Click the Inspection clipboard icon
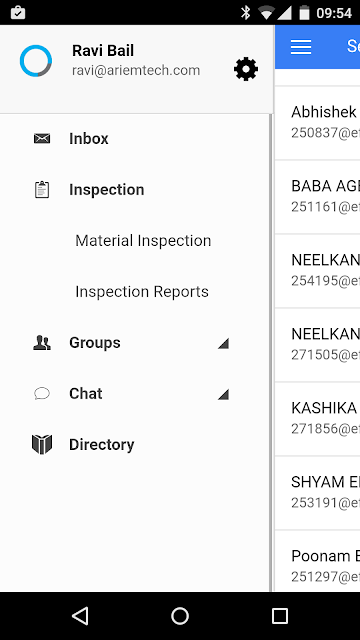This screenshot has height=640, width=360. [42, 190]
